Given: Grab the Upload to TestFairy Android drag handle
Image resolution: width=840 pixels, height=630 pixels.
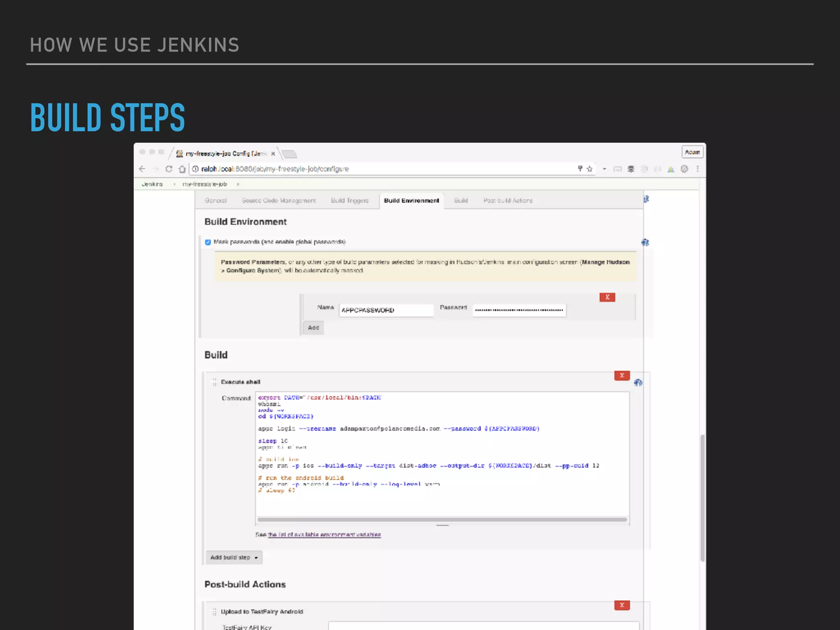Looking at the screenshot, I should 214,612.
